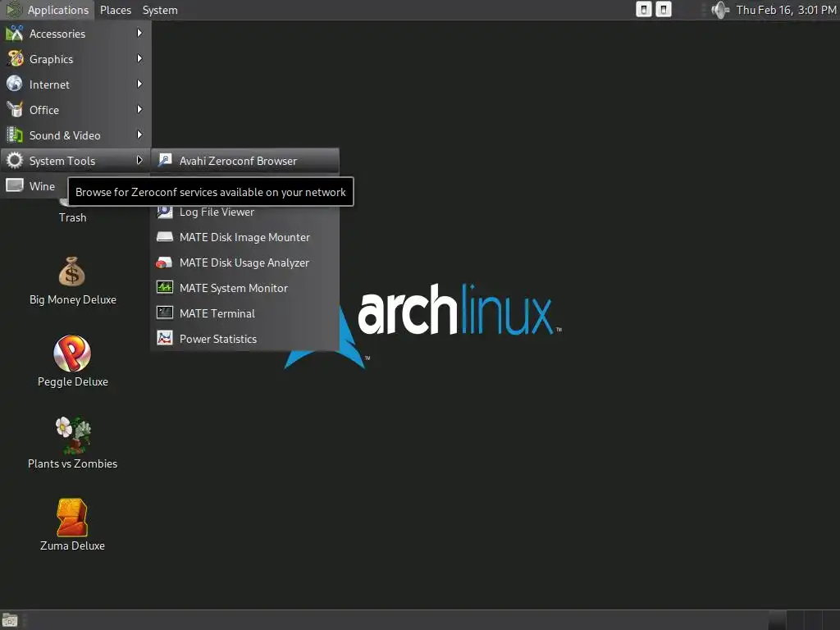The height and width of the screenshot is (630, 840).
Task: Select the Wine menu entry label
Action: pyautogui.click(x=42, y=186)
